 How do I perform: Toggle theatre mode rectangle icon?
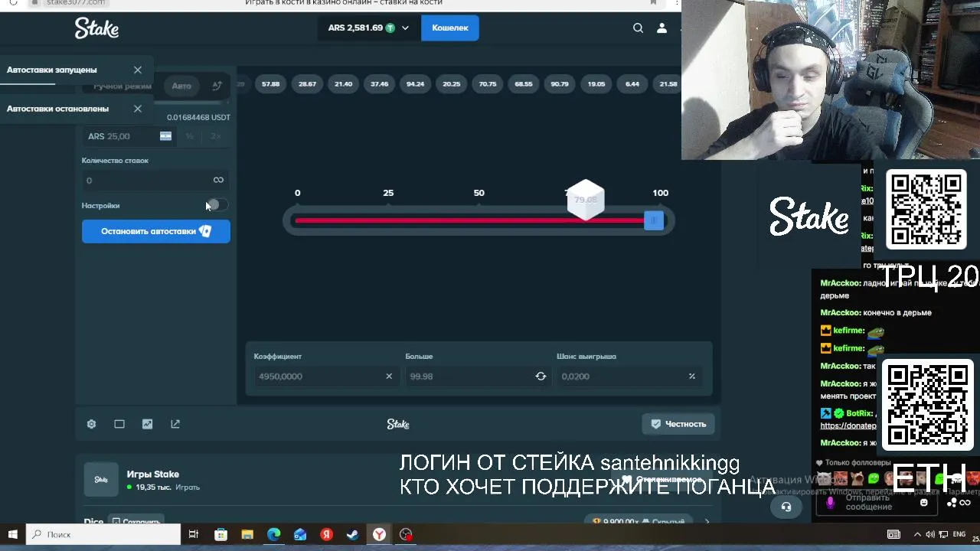[x=119, y=424]
